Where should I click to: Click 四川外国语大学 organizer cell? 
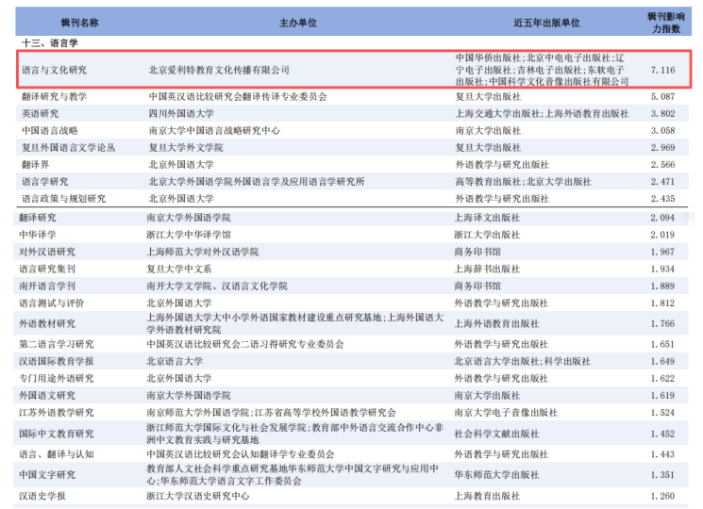[x=181, y=113]
